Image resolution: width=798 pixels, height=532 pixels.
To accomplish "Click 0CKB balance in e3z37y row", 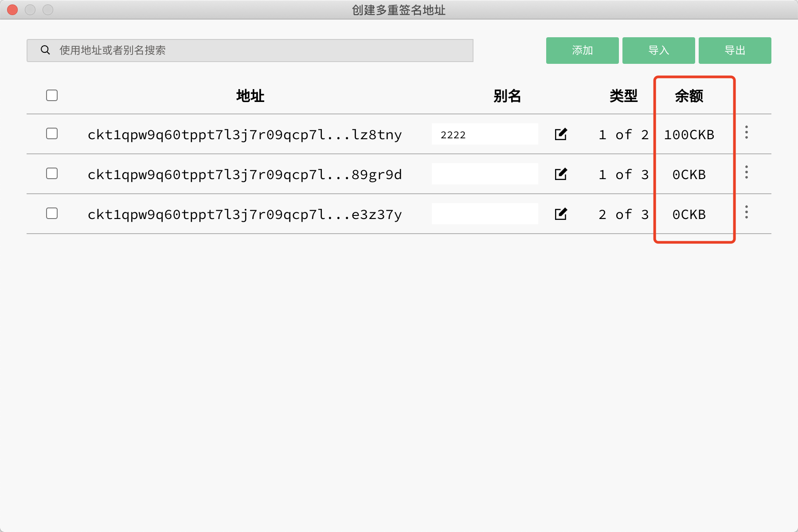I will click(x=689, y=214).
